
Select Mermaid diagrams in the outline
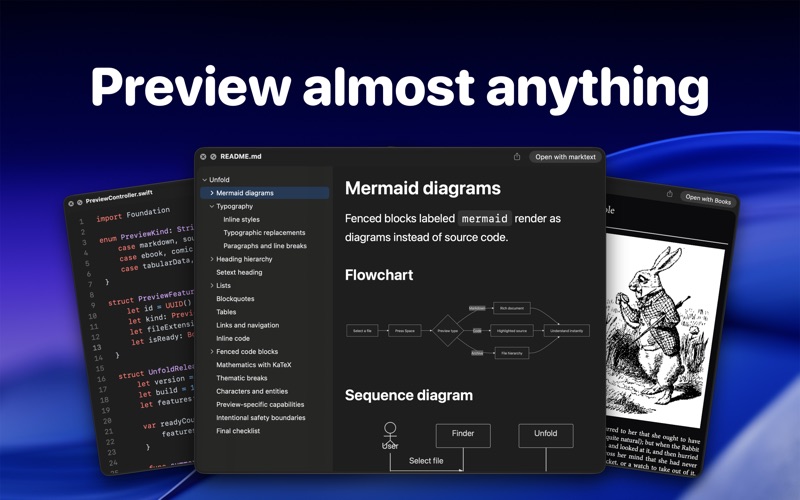pyautogui.click(x=265, y=193)
